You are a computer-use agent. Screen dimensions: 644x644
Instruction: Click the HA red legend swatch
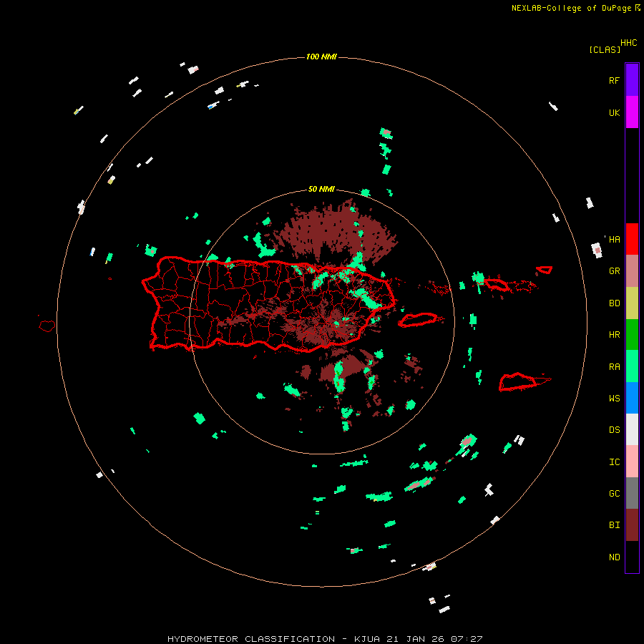point(632,239)
